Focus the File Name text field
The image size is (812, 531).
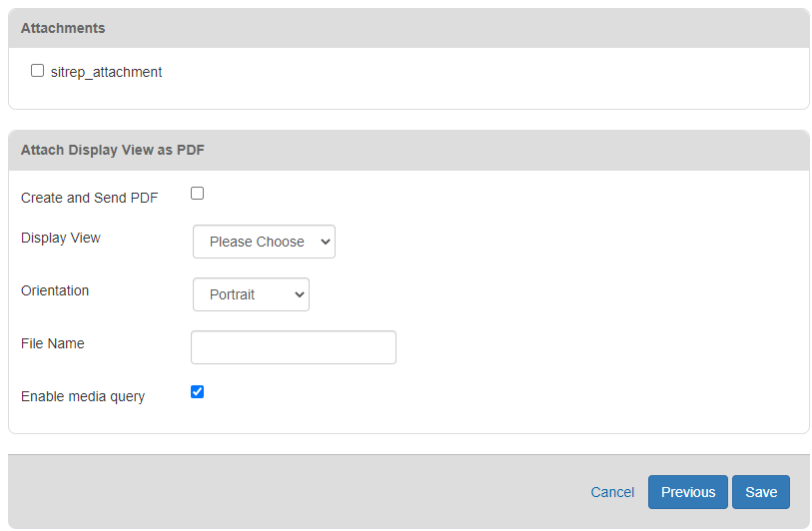(x=293, y=347)
